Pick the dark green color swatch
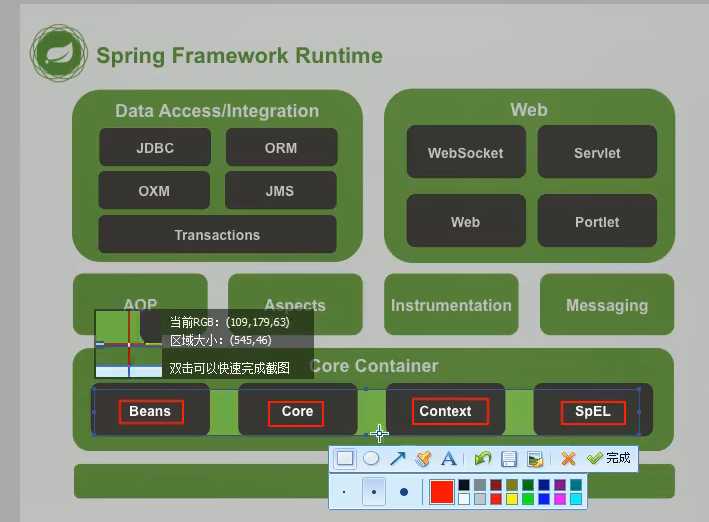Viewport: 709px width, 522px height. click(x=528, y=485)
